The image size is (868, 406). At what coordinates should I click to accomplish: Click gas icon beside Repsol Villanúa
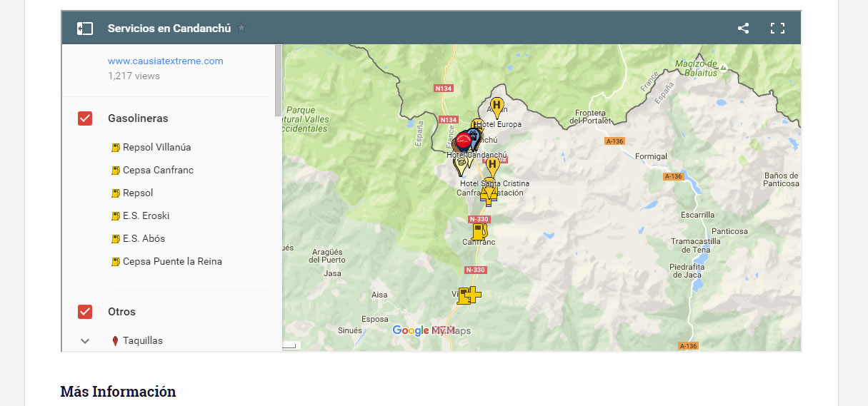(x=114, y=148)
